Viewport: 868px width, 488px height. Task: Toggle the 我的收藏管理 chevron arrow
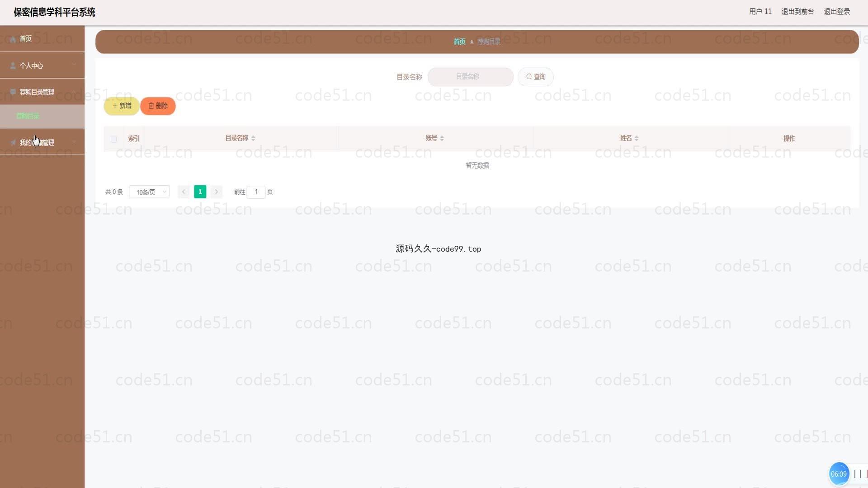[x=74, y=142]
